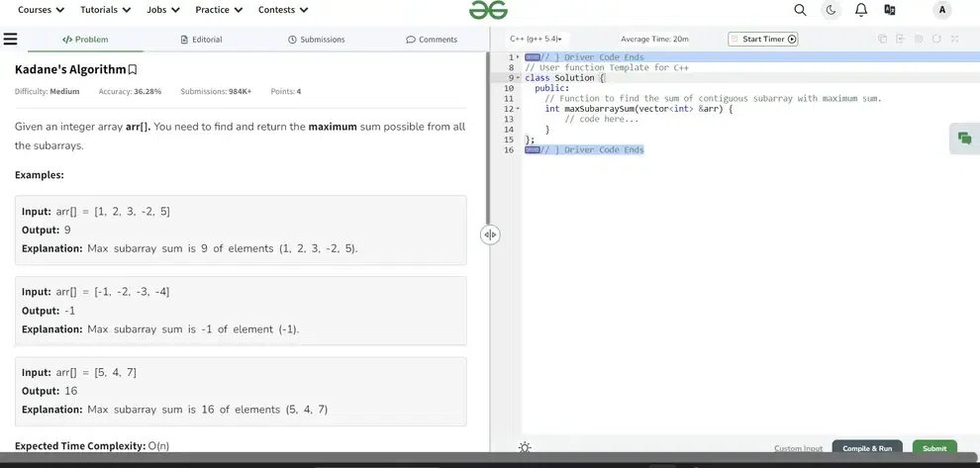980x468 pixels.
Task: Click the lightbulb icon below the editor
Action: point(525,447)
